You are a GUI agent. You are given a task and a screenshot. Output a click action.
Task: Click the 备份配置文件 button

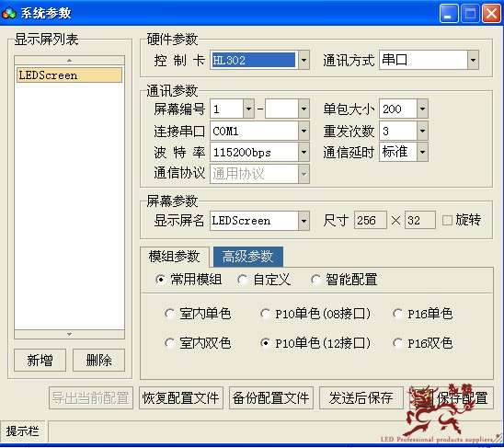[x=270, y=397]
